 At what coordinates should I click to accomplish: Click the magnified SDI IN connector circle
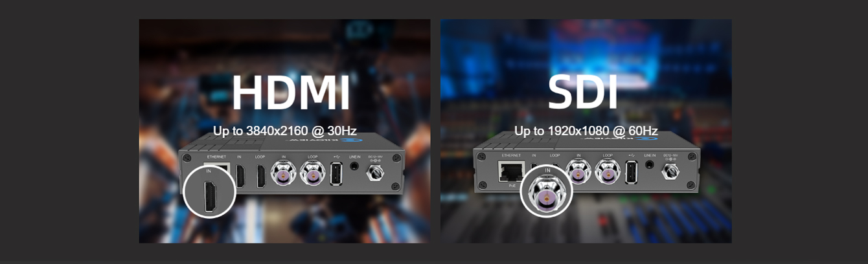(547, 192)
